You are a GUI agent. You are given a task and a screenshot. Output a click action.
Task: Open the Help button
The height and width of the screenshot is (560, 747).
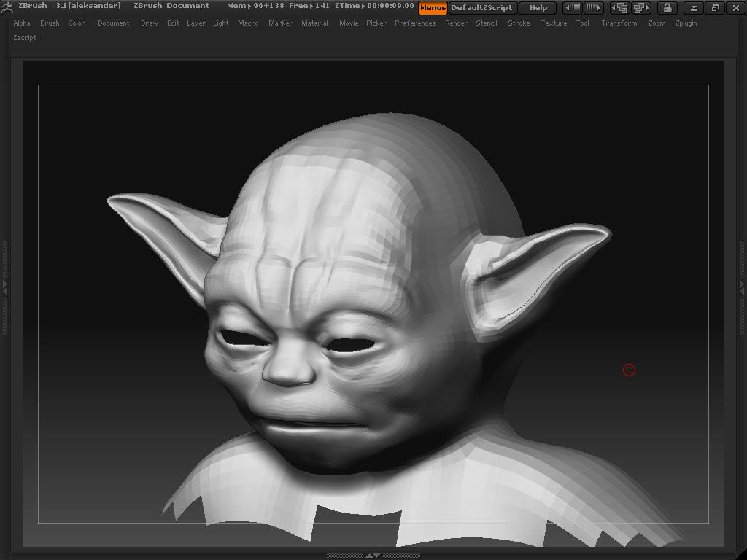538,7
